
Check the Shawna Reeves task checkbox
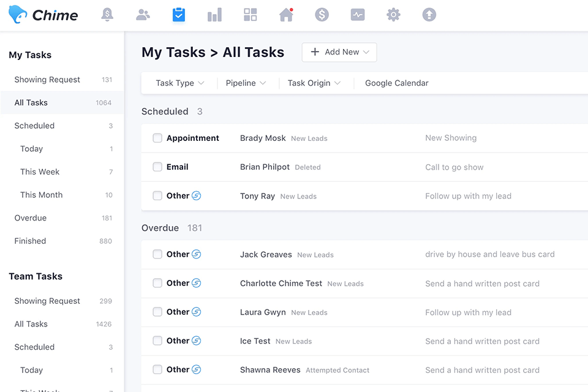(x=157, y=369)
